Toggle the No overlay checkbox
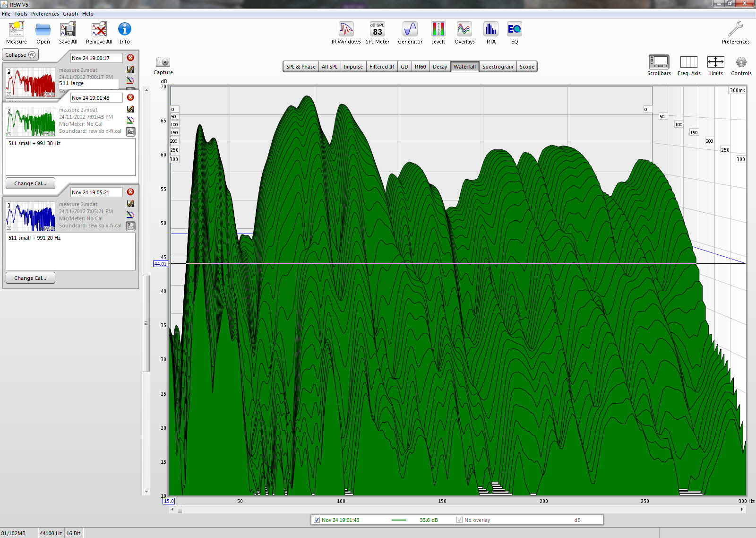 pos(459,520)
